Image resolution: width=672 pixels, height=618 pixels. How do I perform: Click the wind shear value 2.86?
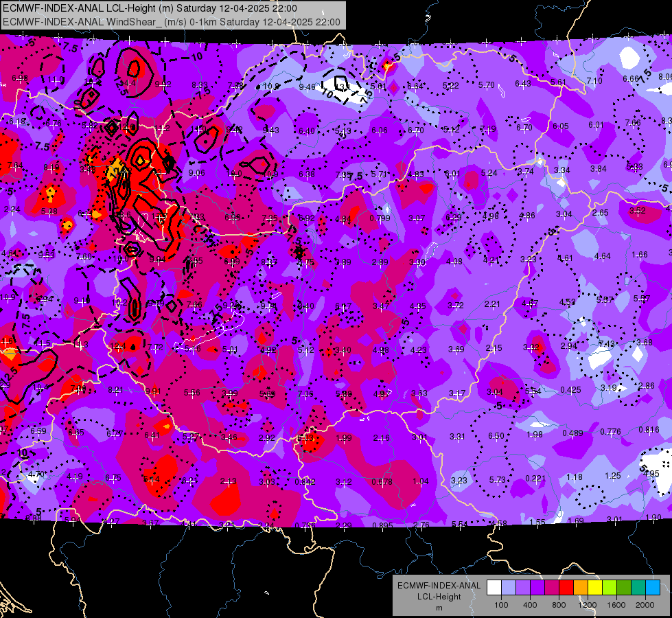coord(646,385)
